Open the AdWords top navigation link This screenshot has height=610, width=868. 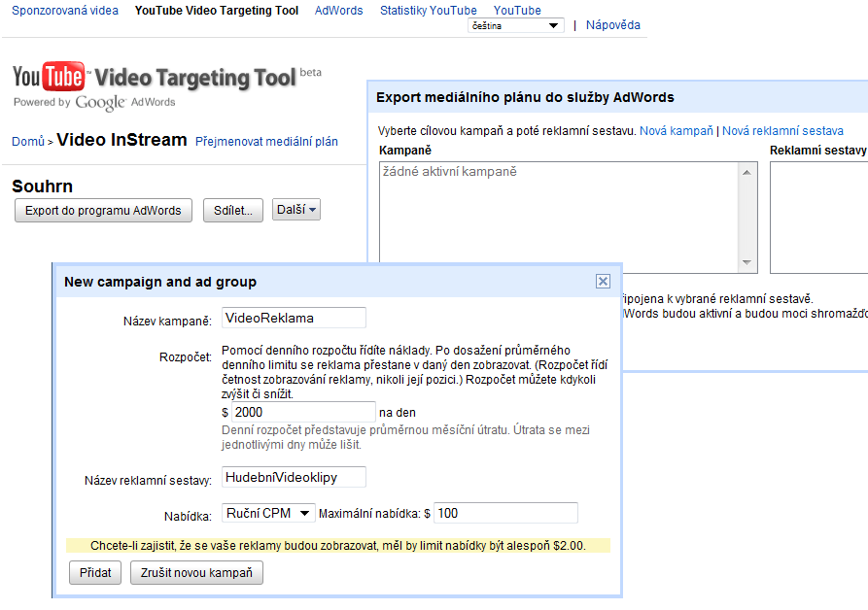coord(339,11)
